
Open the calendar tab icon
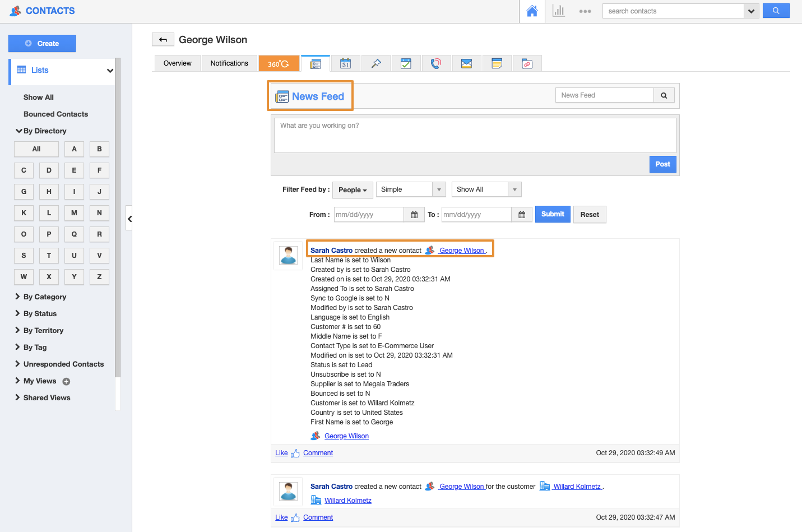point(346,64)
